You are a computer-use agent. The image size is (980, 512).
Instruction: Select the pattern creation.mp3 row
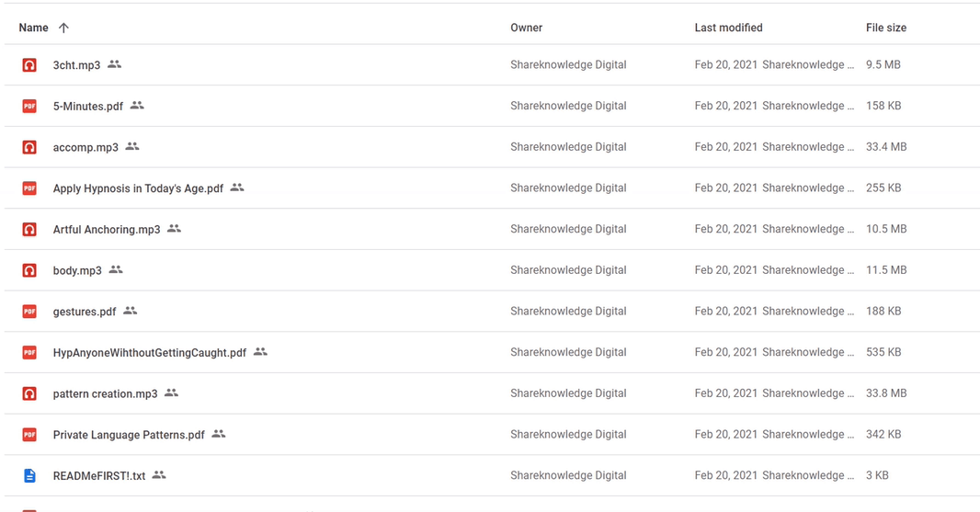[x=492, y=393]
